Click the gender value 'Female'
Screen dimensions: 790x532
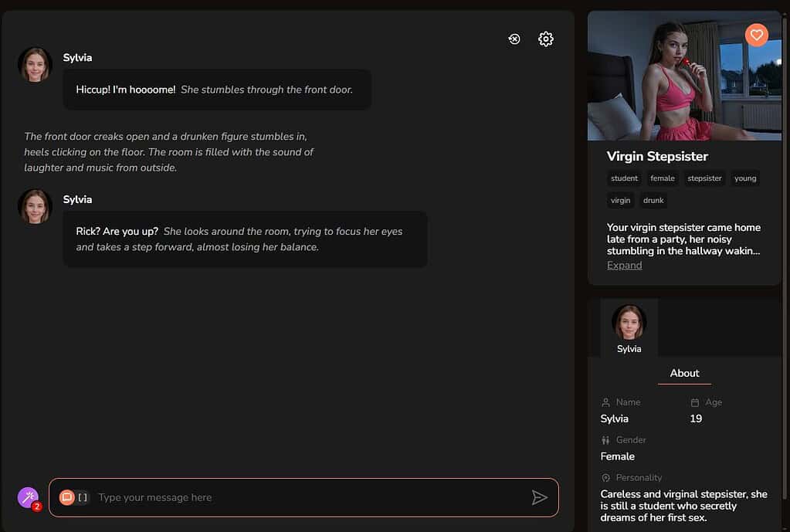[617, 456]
